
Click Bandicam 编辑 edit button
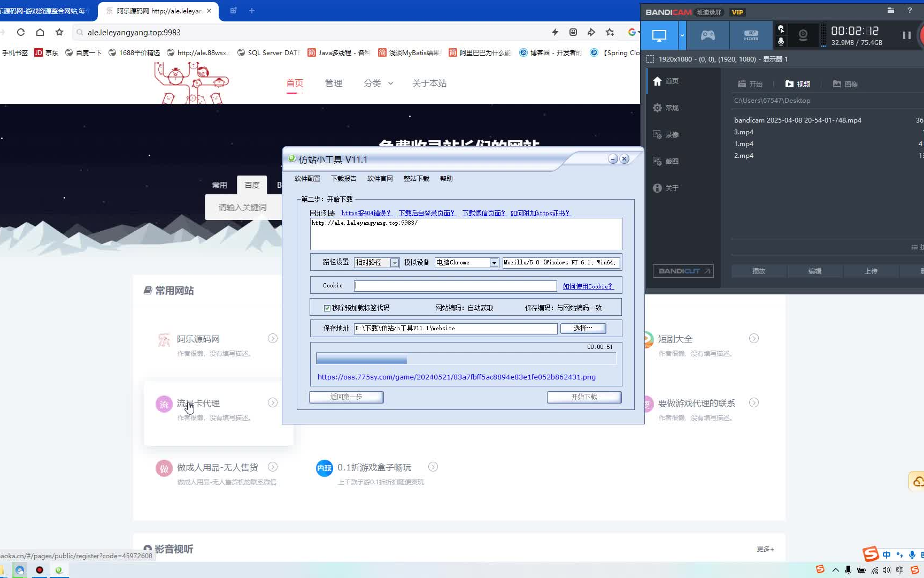[x=815, y=271]
